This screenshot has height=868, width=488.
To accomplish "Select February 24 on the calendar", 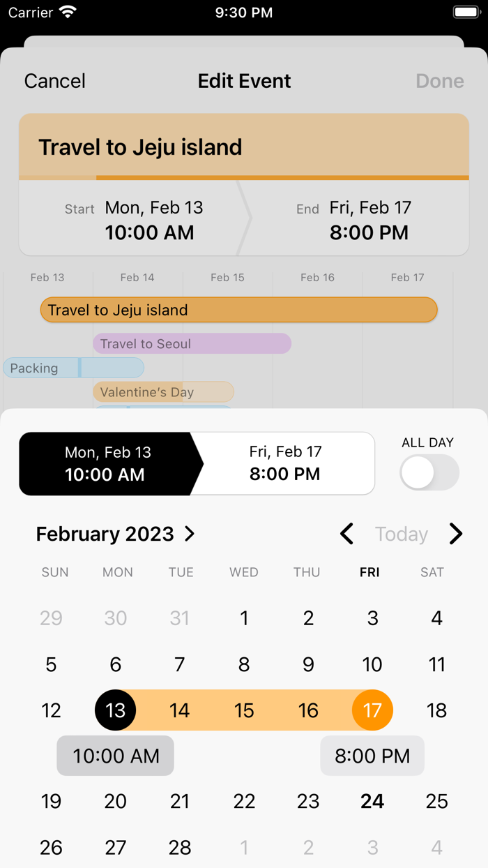I will 372,801.
